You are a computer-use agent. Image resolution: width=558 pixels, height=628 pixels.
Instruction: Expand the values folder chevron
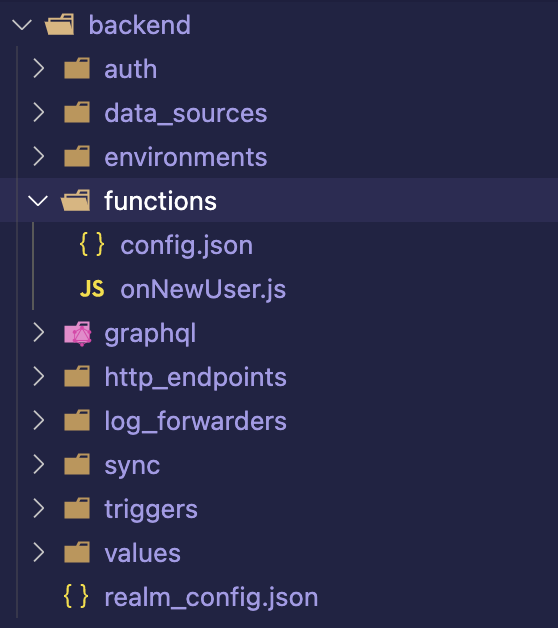pos(38,553)
